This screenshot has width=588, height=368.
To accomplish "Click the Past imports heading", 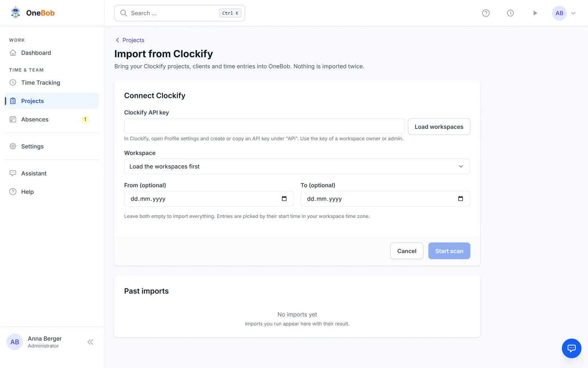I will point(146,291).
